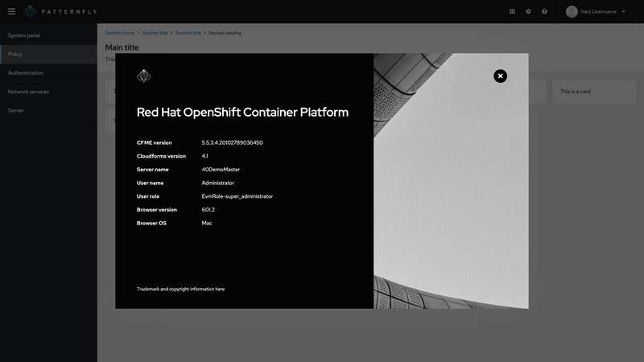Click the help question mark icon
Screen dimensions: 644x362
pyautogui.click(x=544, y=11)
